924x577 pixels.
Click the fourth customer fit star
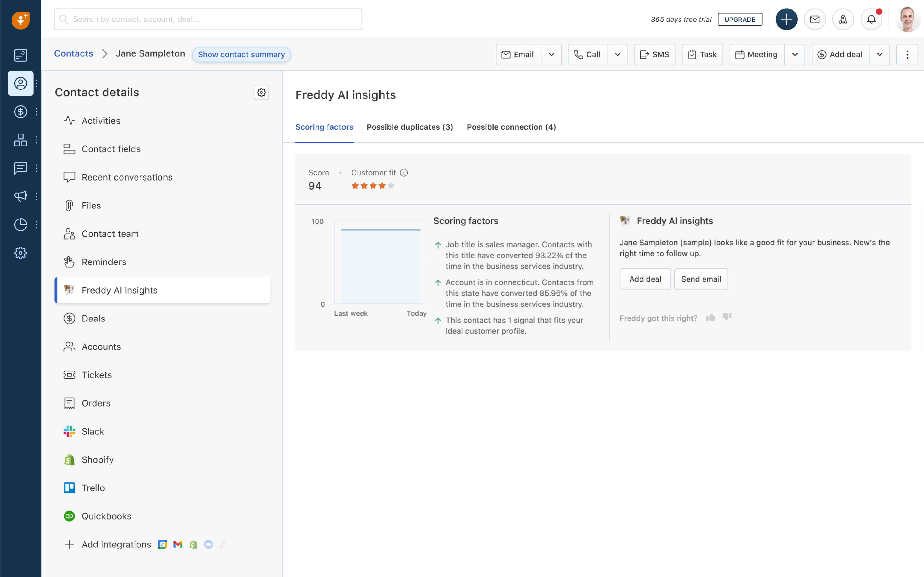[382, 185]
